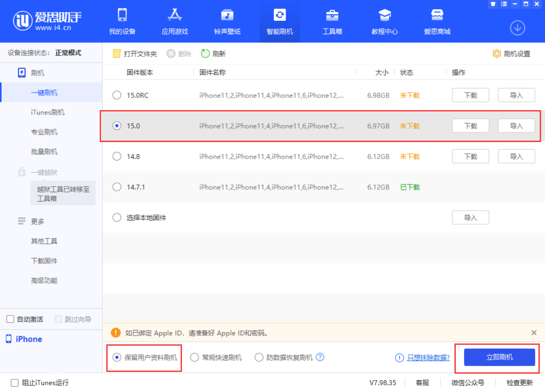Open the 教程中心 tutorial center

(384, 21)
